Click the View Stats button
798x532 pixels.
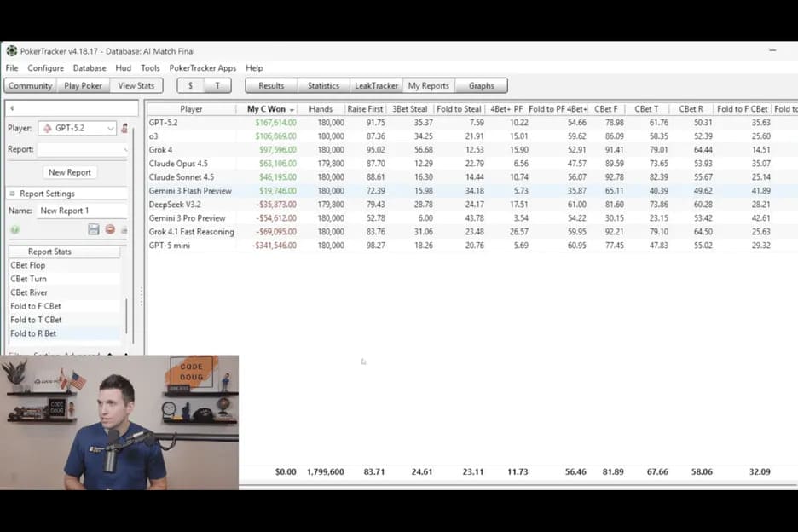click(136, 85)
